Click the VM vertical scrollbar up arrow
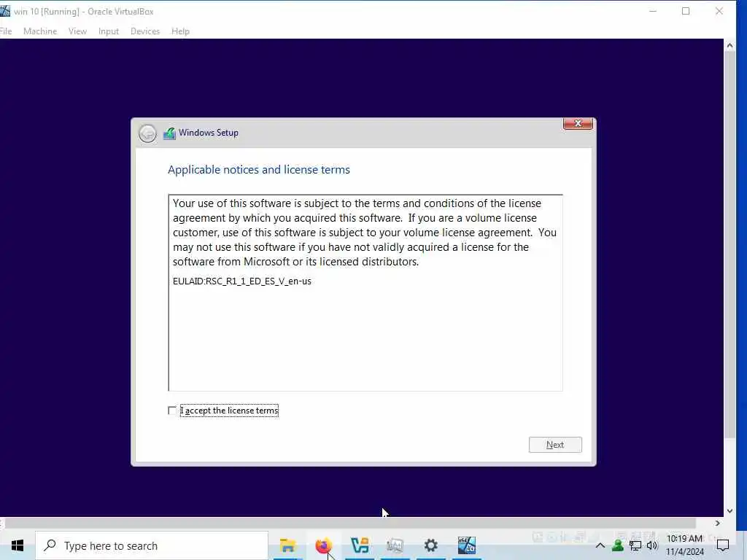 click(x=729, y=46)
